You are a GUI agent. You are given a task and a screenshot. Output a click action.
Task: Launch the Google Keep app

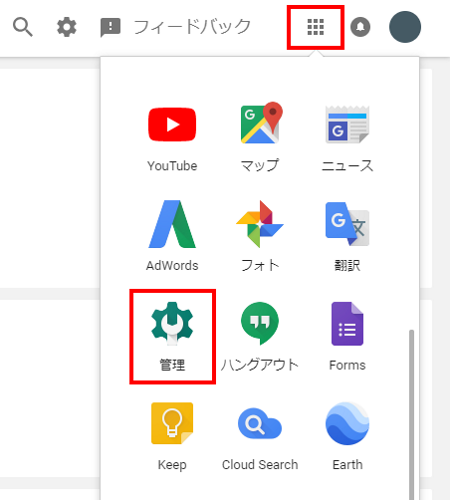coord(172,423)
